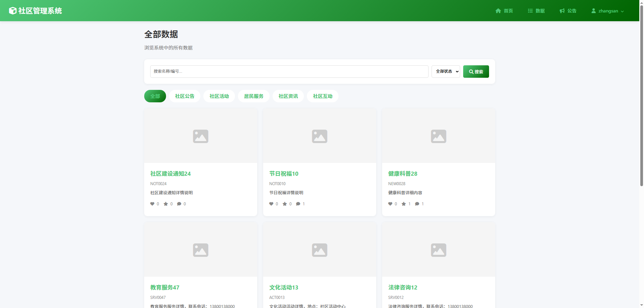Click the star icon on 健康科普28 card
Image resolution: width=644 pixels, height=308 pixels.
pos(404,204)
